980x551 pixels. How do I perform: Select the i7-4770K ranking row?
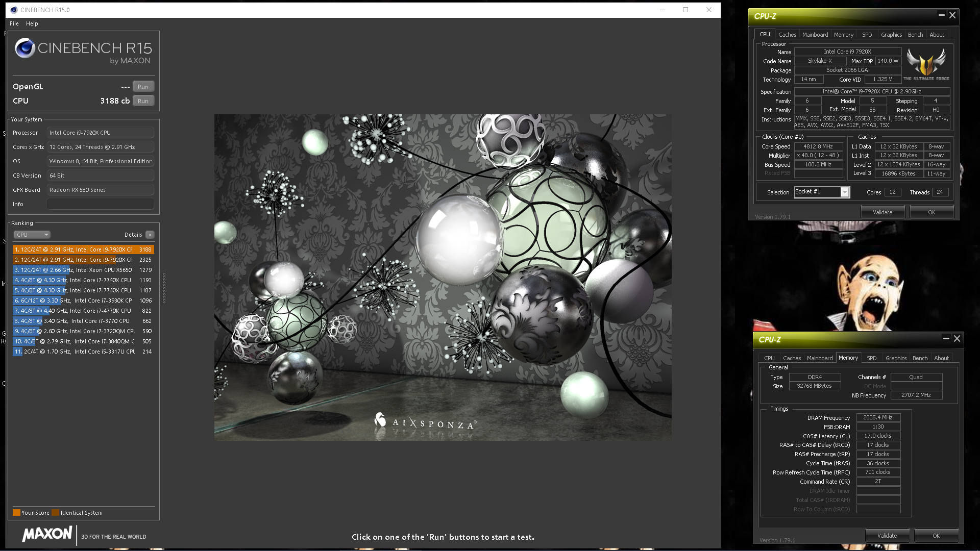point(83,311)
